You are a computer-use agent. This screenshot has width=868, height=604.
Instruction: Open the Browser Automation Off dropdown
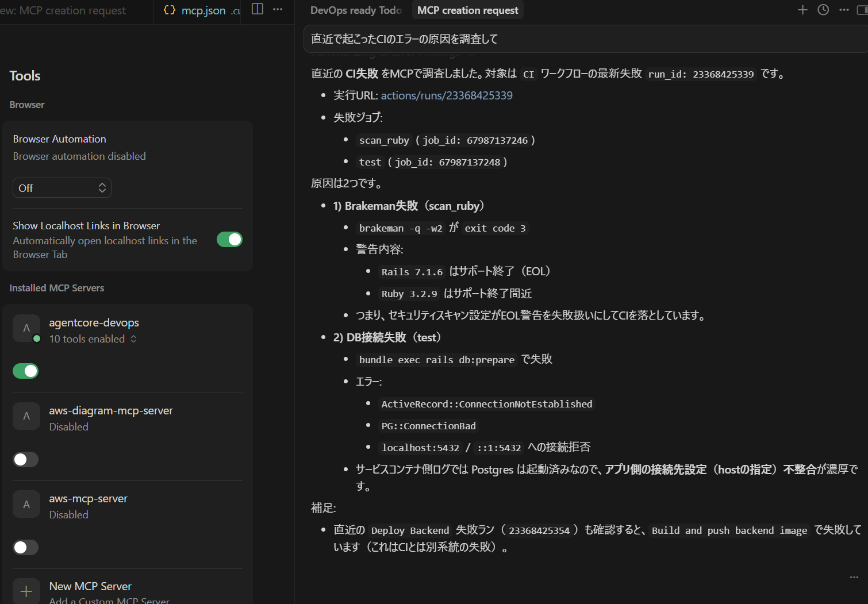point(62,188)
